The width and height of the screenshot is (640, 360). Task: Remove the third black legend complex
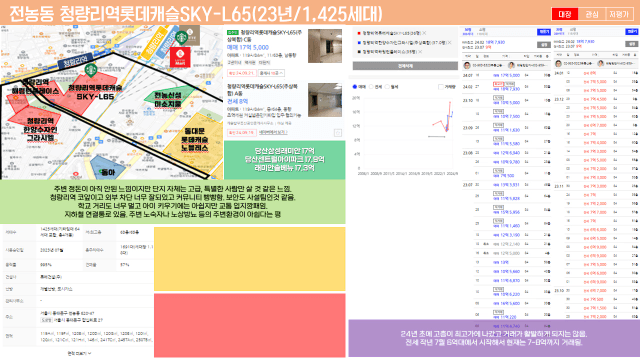coord(420,52)
